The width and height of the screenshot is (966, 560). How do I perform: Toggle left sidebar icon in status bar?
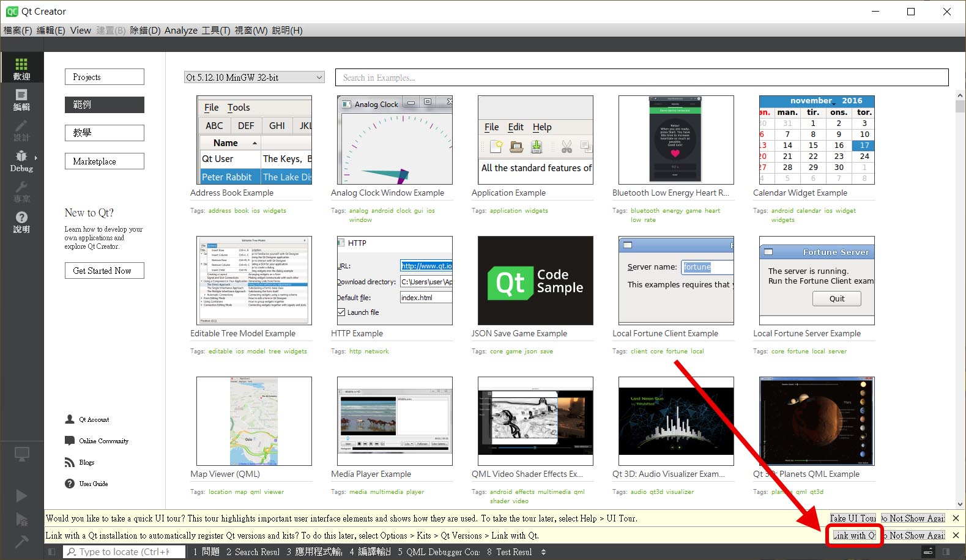(52, 552)
